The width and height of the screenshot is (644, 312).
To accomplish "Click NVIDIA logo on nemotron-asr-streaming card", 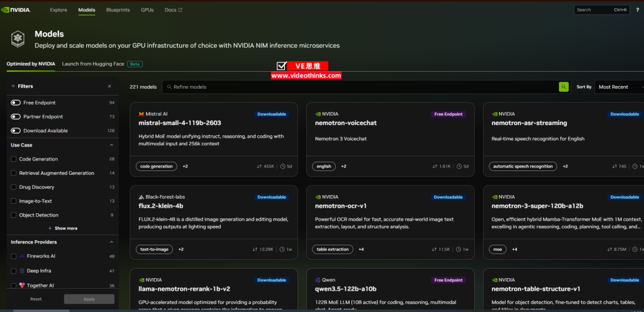I will (494, 114).
